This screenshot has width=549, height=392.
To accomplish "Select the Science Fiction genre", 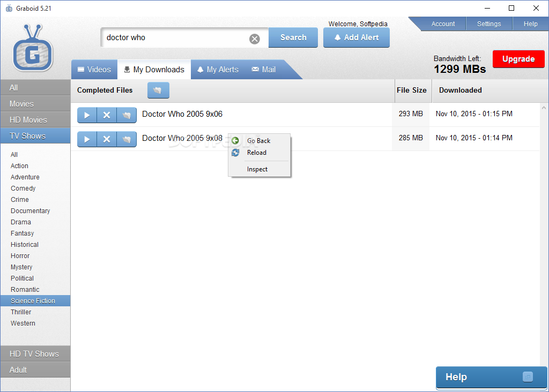I will (35, 301).
